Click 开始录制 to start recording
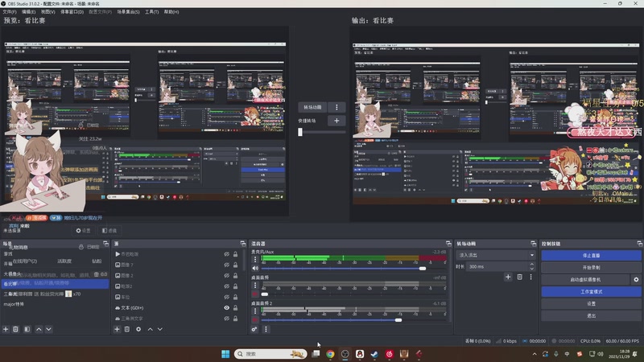The height and width of the screenshot is (362, 644). 591,267
